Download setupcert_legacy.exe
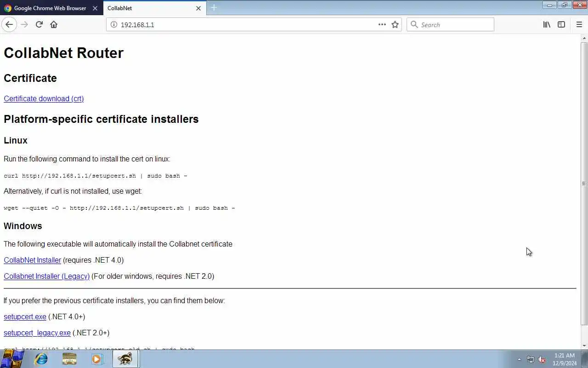588x368 pixels. pos(37,333)
